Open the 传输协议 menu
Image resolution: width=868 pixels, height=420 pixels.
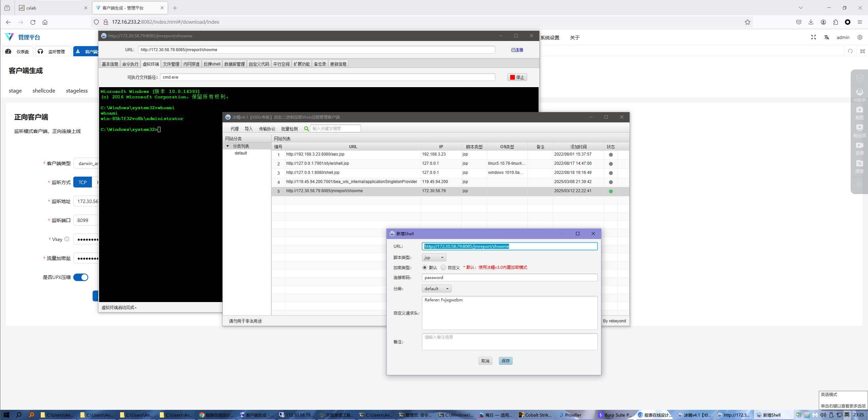[x=267, y=129]
